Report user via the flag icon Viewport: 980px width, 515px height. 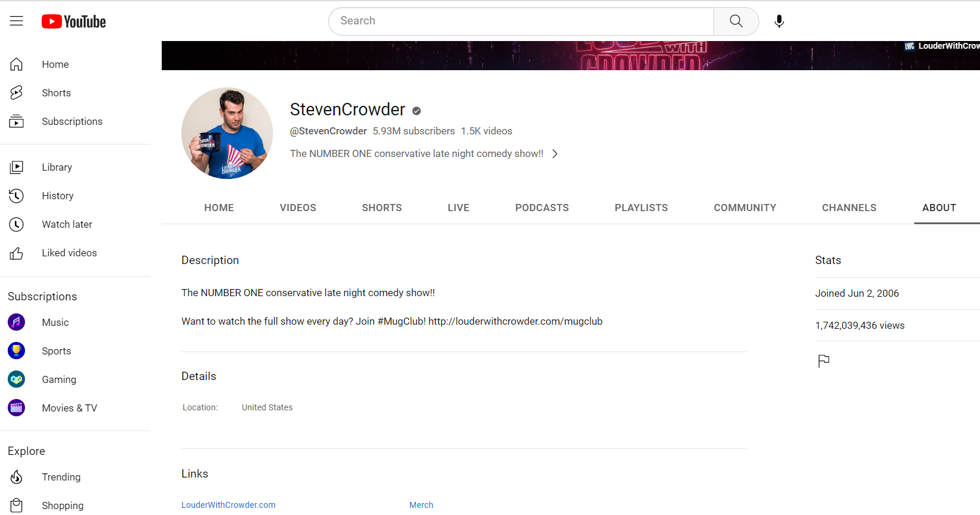(x=824, y=361)
